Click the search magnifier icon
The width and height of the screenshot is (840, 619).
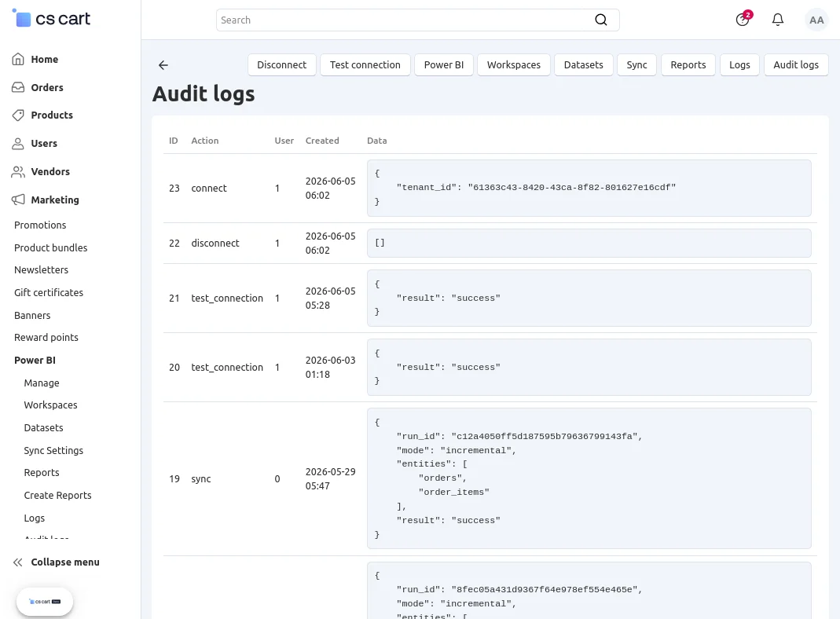coord(601,20)
